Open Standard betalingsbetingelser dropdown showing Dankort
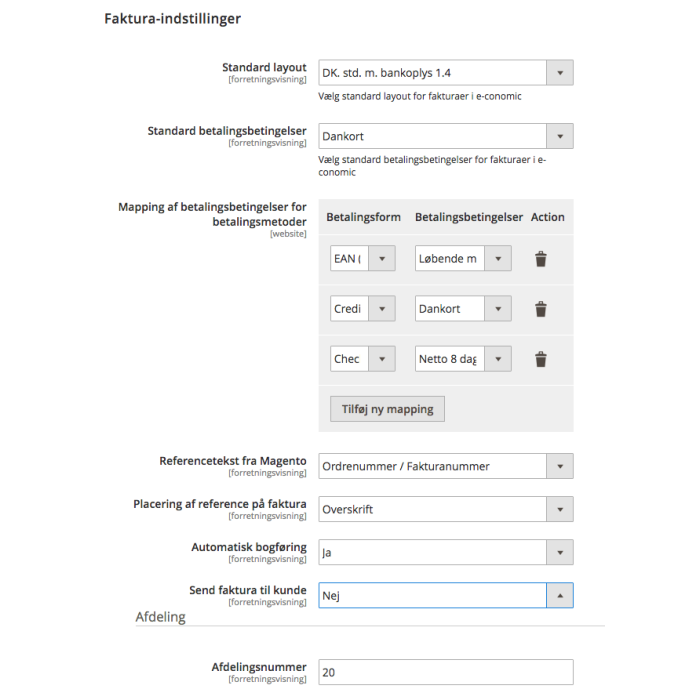Viewport: 700px width, 700px height. pos(446,136)
